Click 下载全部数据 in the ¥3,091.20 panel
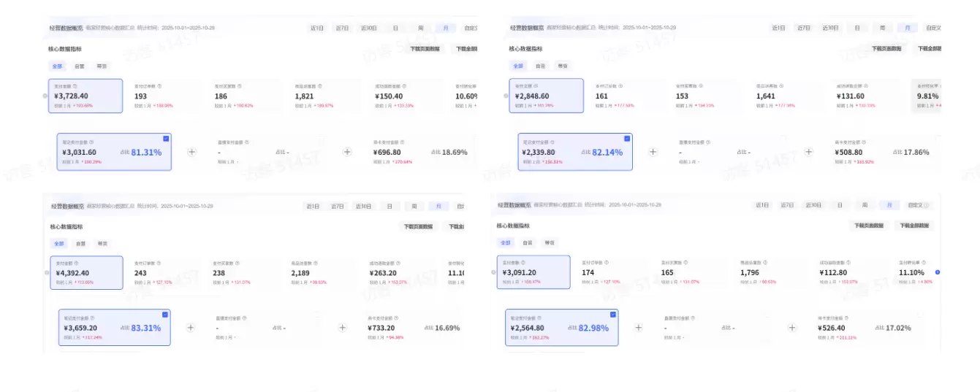980x392 pixels. [x=914, y=226]
